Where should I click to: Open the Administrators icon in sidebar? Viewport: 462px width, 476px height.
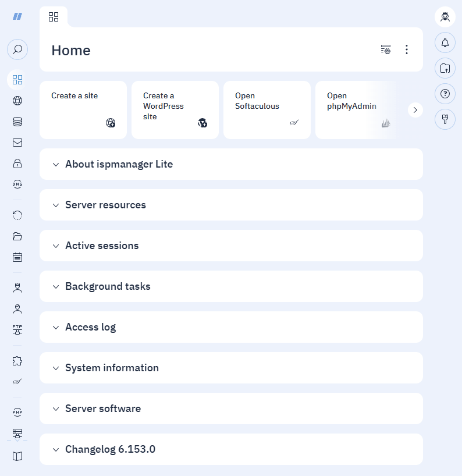(17, 288)
